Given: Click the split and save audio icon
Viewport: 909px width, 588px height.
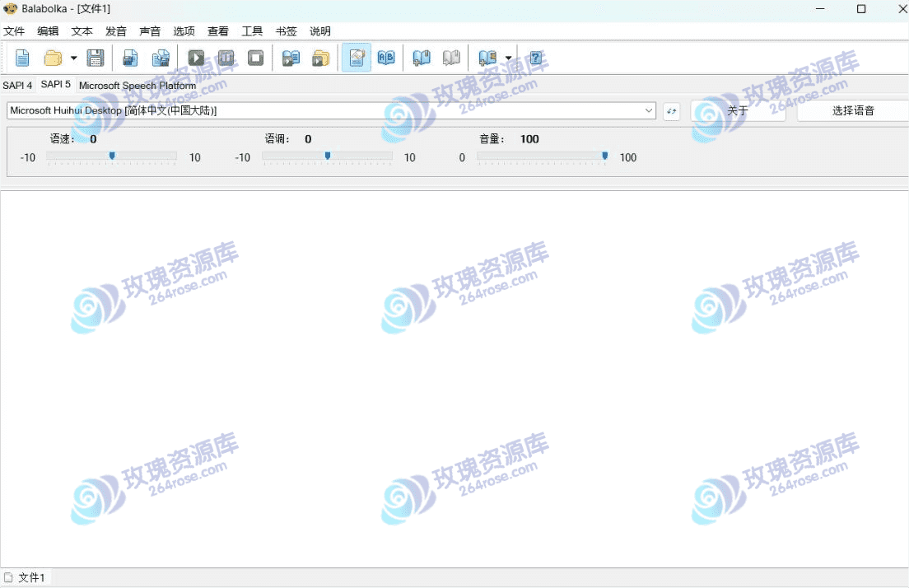Looking at the screenshot, I should pos(161,58).
